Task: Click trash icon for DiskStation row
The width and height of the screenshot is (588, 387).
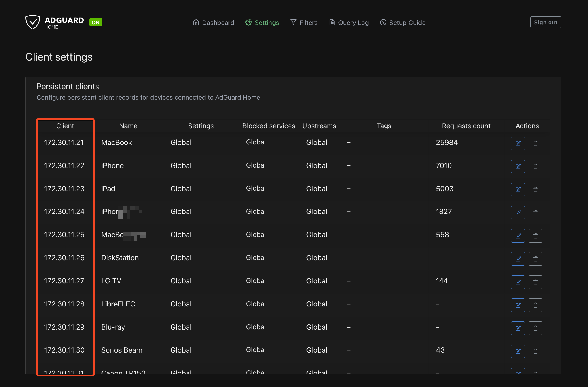Action: tap(535, 259)
